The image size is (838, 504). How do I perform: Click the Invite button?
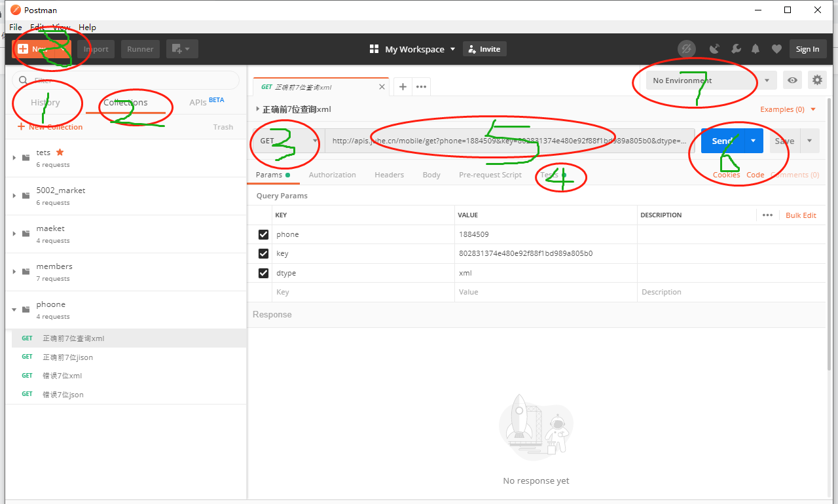485,49
